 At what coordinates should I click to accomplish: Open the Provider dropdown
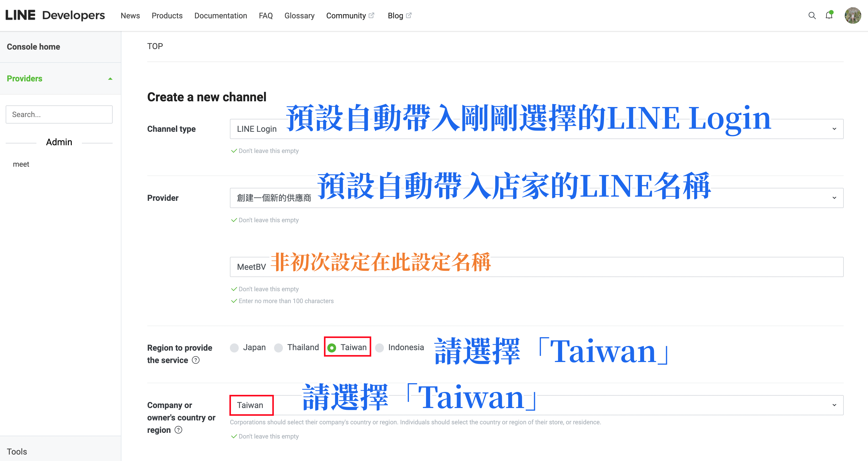pyautogui.click(x=537, y=198)
